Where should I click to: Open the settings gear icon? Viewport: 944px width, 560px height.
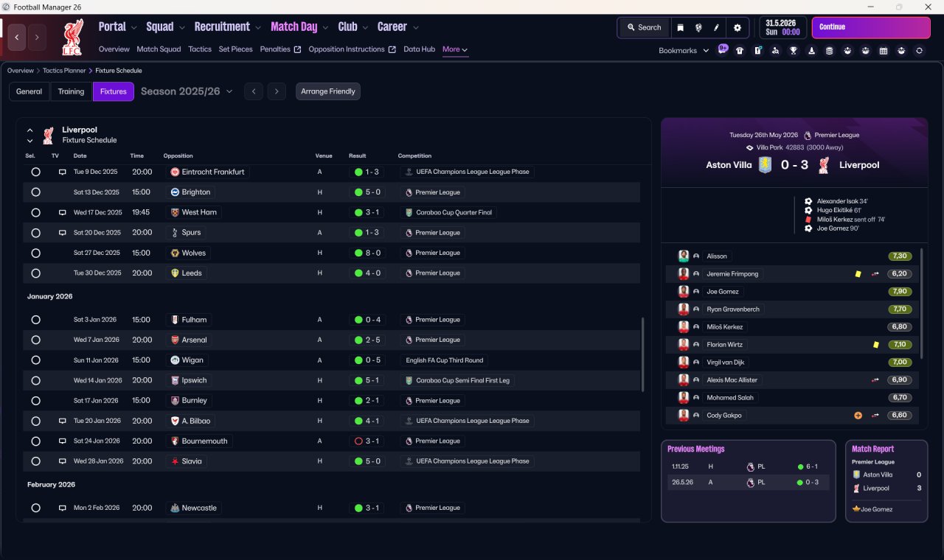(737, 27)
